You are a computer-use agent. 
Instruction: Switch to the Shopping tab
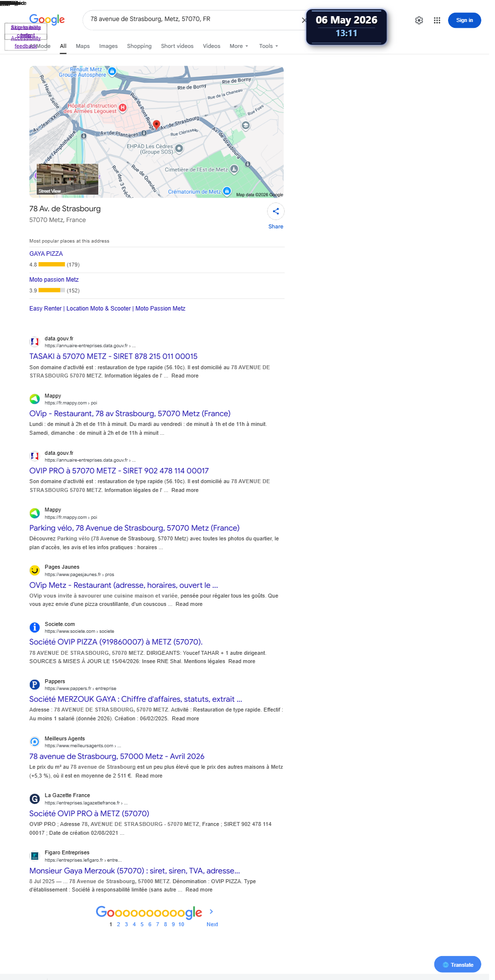(x=139, y=46)
